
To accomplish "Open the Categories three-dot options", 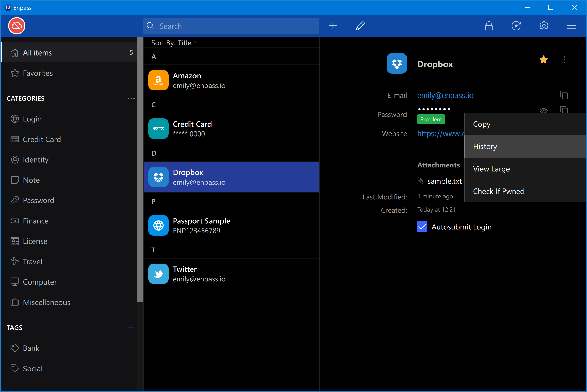I will (131, 98).
